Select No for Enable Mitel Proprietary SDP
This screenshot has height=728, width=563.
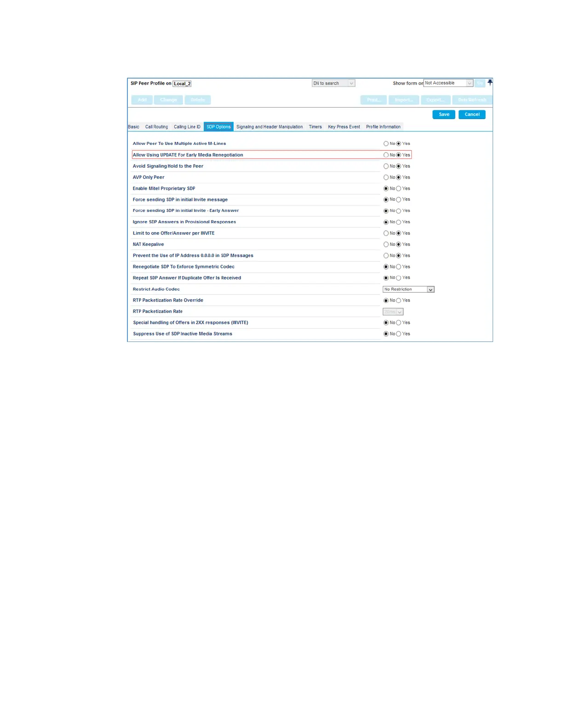pyautogui.click(x=386, y=188)
